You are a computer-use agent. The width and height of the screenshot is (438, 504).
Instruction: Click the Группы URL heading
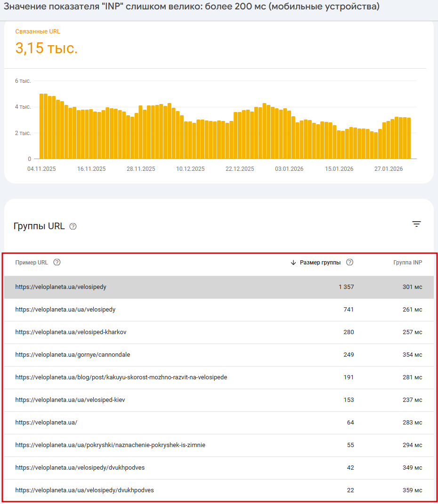click(39, 226)
